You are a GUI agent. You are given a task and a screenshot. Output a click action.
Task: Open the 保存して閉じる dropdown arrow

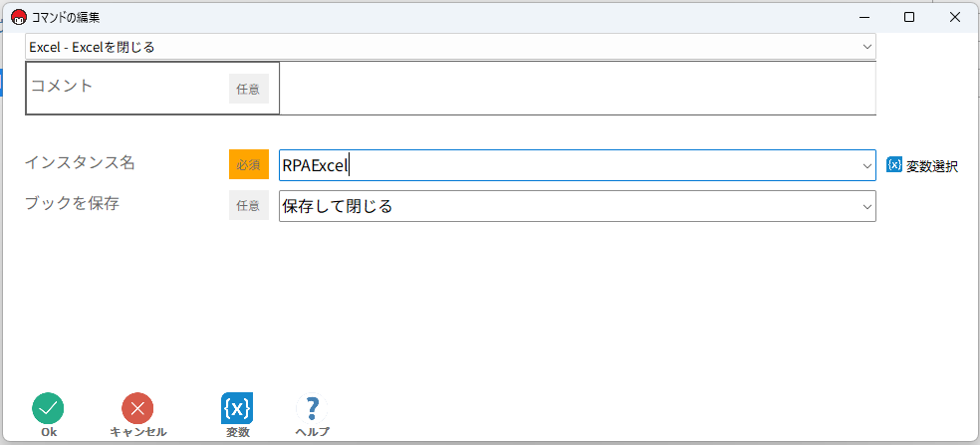(866, 206)
